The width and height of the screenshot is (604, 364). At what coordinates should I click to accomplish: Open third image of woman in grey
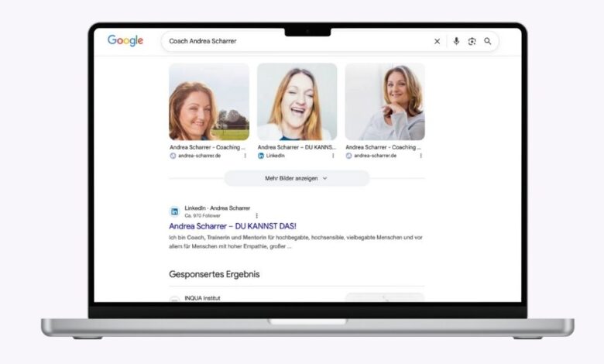384,101
